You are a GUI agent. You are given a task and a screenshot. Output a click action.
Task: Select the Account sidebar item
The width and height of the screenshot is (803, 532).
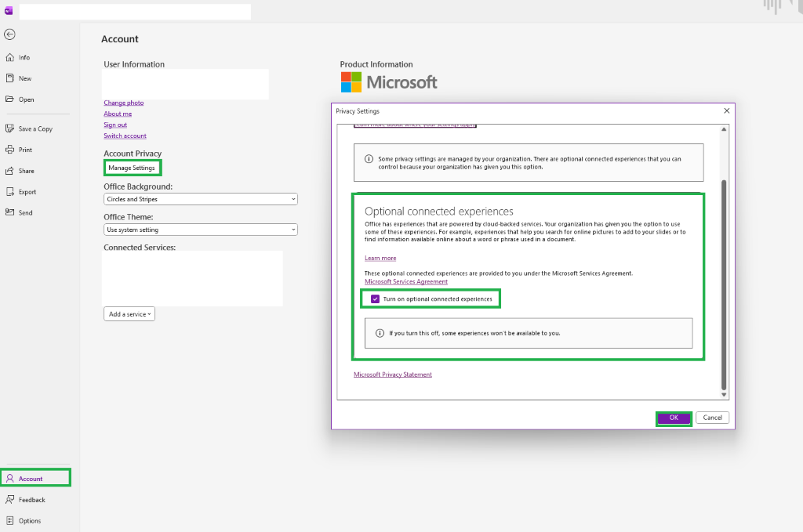pos(36,478)
